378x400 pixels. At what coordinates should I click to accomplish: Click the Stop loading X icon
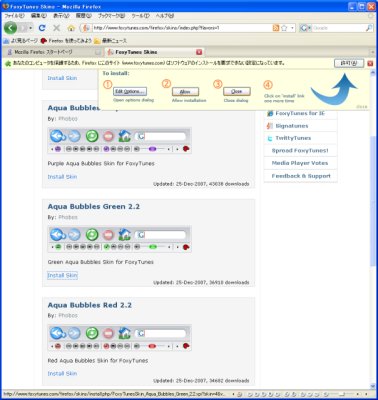[57, 28]
